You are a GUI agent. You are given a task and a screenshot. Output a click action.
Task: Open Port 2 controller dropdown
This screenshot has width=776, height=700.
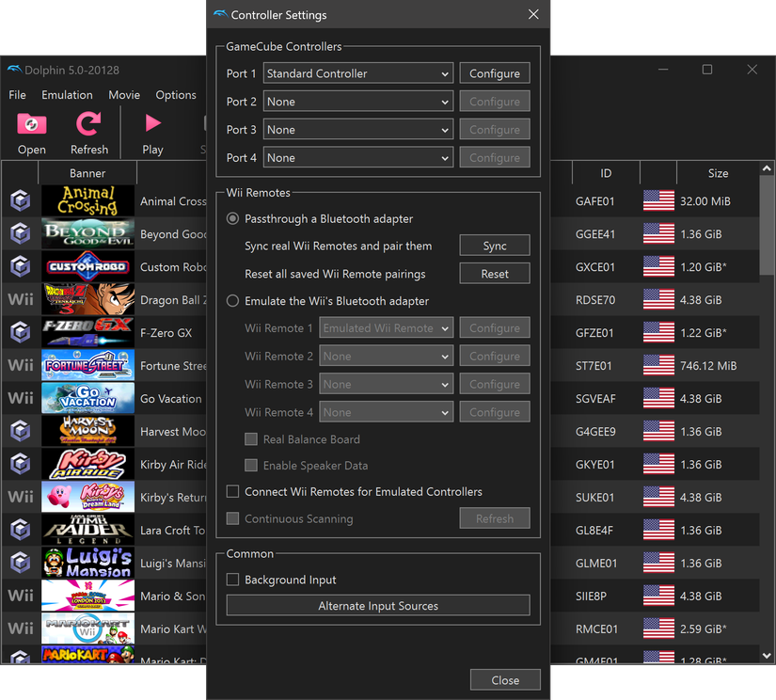[x=358, y=102]
